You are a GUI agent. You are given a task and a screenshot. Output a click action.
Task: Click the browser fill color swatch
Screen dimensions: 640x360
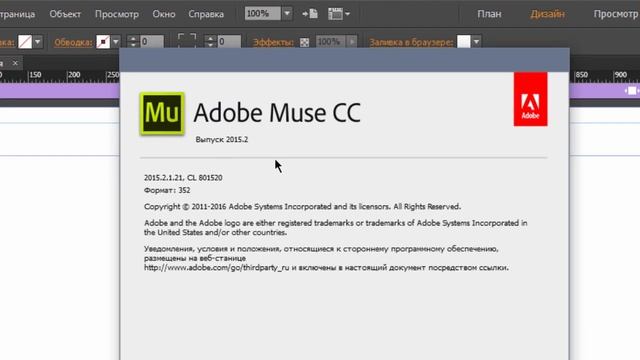coord(464,42)
